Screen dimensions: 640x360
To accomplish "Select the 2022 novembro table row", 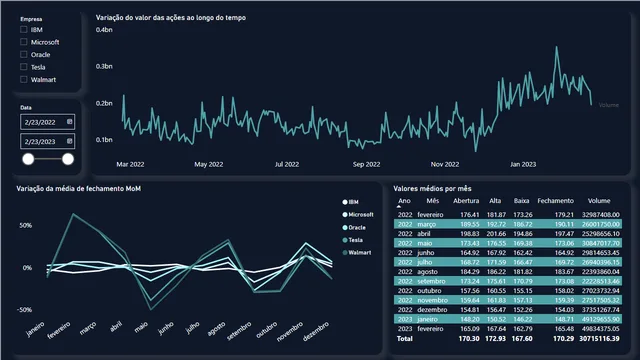I will (x=508, y=300).
